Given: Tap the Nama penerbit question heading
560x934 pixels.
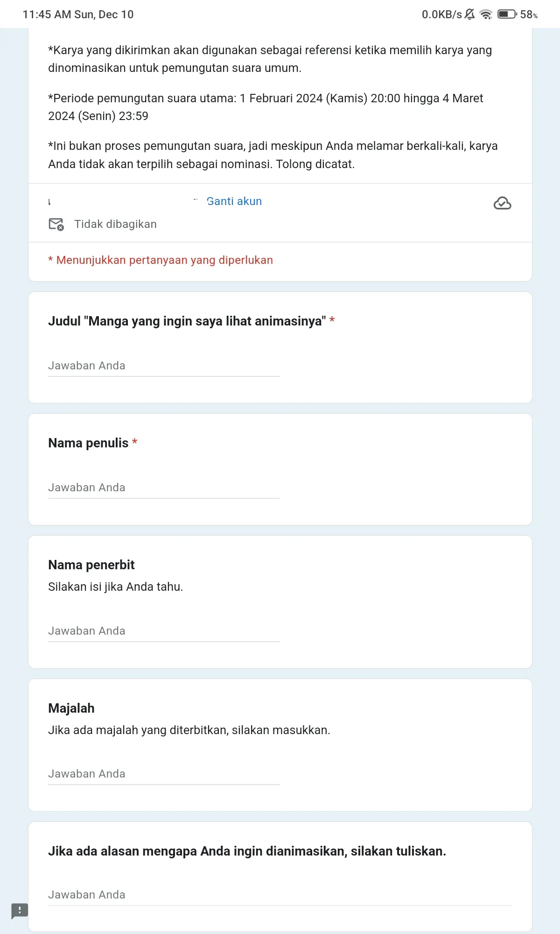Looking at the screenshot, I should (x=91, y=565).
